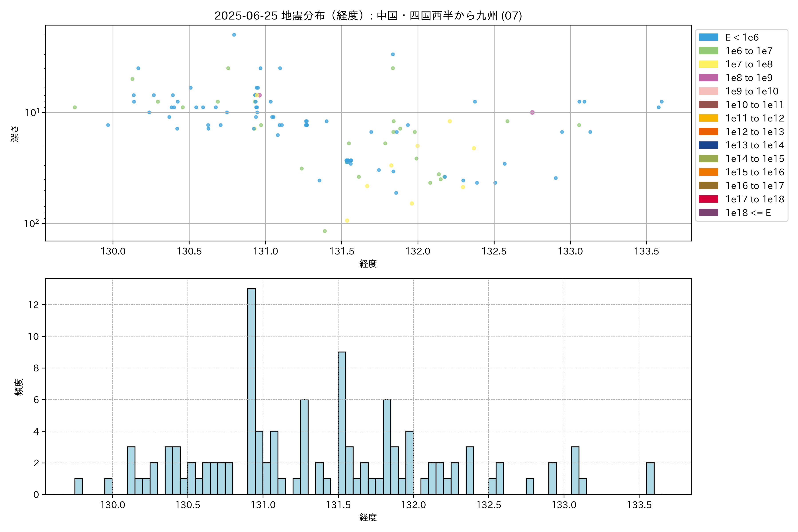This screenshot has width=798, height=532.
Task: Click the red '1e17 to 1e18' legend swatch
Action: pyautogui.click(x=708, y=199)
